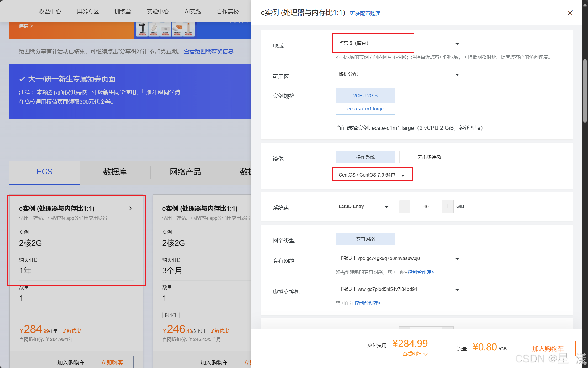Open the 实验中心 nav item
The height and width of the screenshot is (368, 588).
[x=158, y=12]
